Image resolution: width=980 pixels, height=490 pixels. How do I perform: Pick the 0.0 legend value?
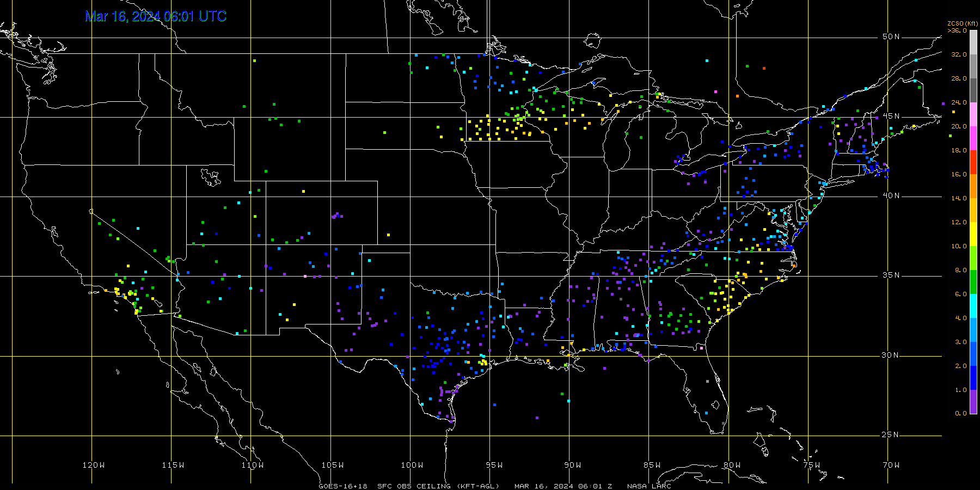click(961, 413)
